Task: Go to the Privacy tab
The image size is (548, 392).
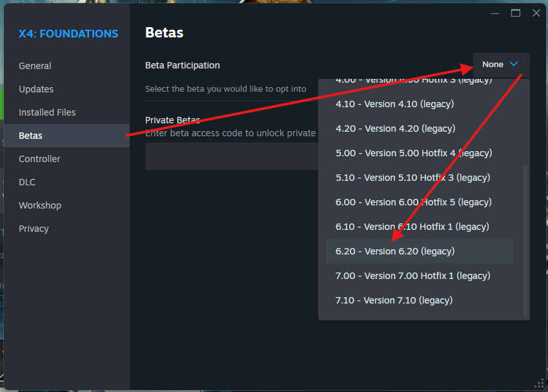Action: tap(34, 229)
